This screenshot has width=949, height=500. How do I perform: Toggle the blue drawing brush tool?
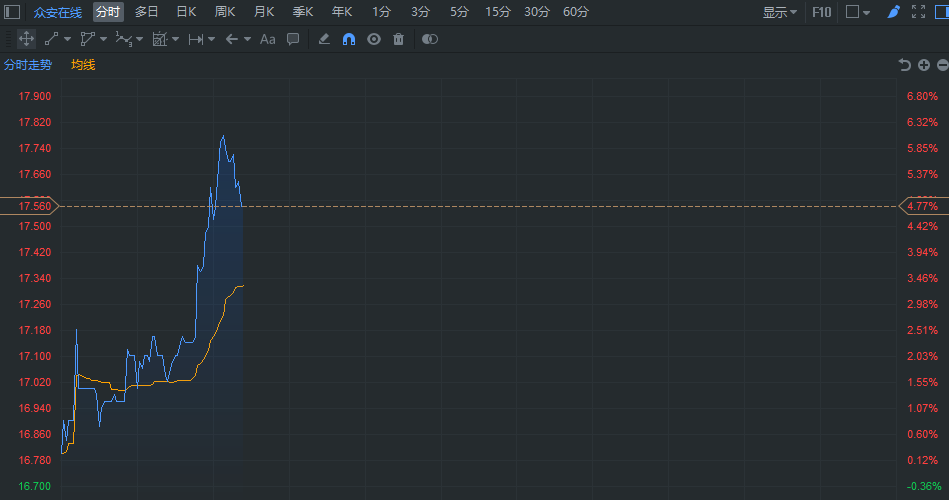pos(893,12)
